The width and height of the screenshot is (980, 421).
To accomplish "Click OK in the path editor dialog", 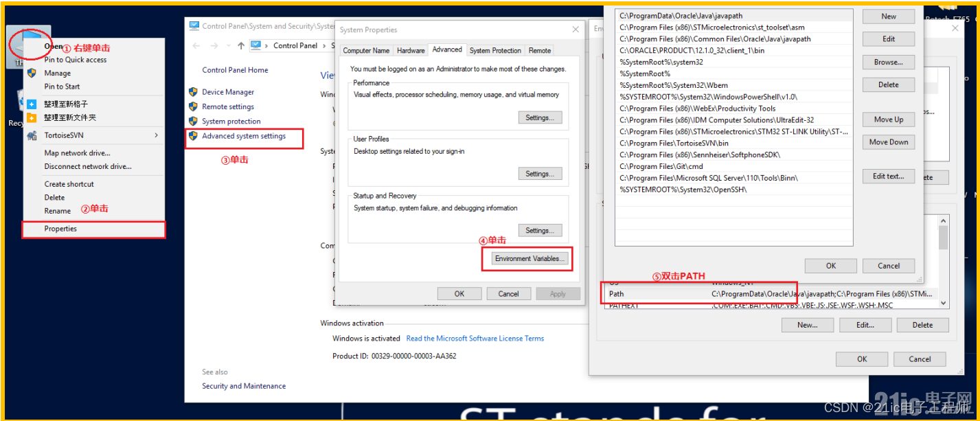I will [831, 266].
